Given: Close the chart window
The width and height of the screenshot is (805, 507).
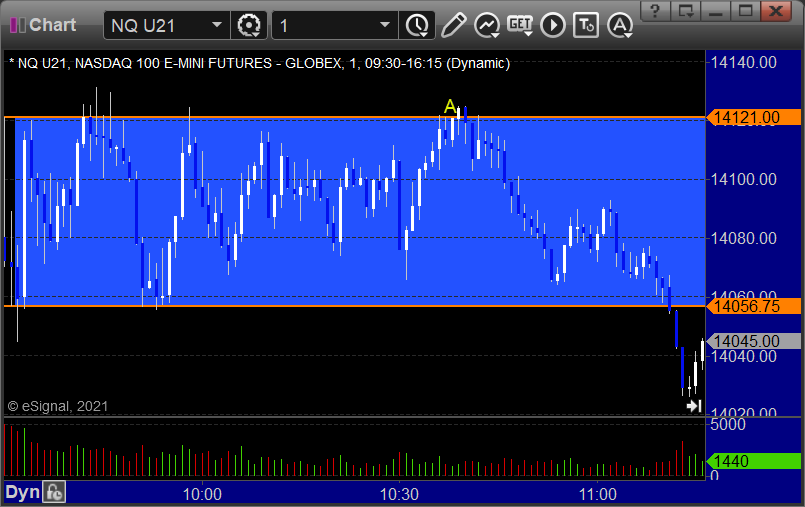Looking at the screenshot, I should click(x=777, y=11).
